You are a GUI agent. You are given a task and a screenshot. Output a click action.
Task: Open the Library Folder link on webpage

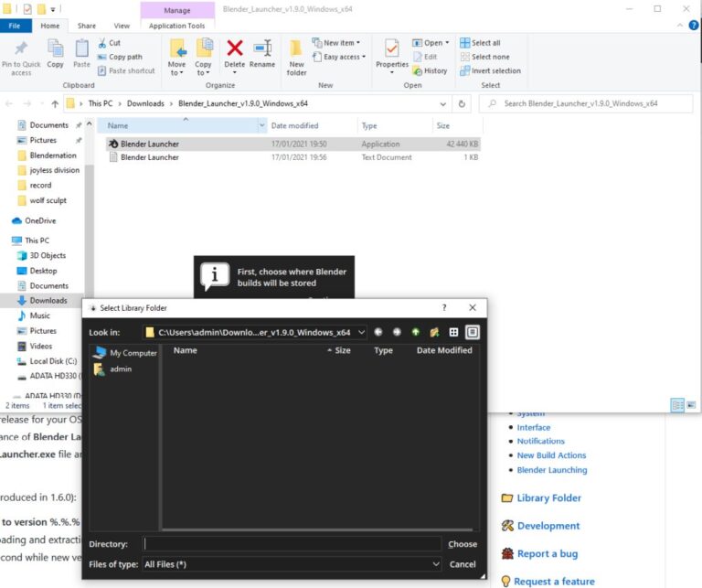pos(548,498)
